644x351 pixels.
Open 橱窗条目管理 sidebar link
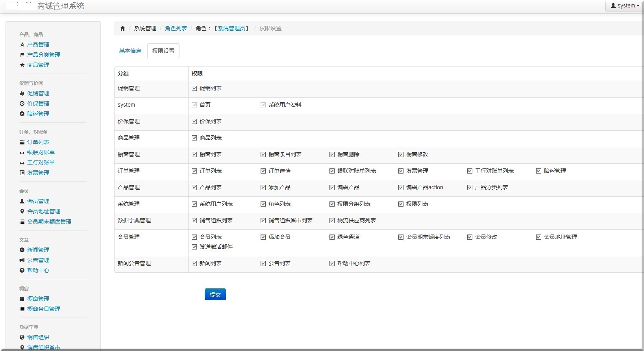click(x=44, y=309)
